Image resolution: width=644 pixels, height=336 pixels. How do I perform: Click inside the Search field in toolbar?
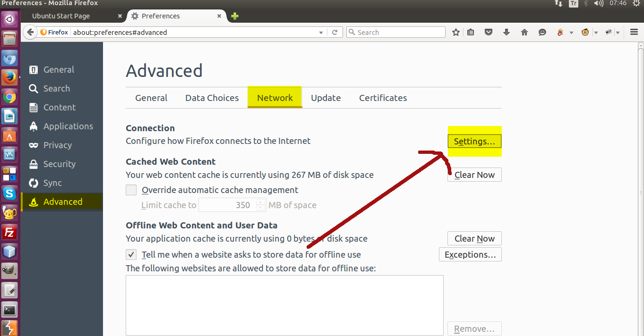click(x=396, y=32)
